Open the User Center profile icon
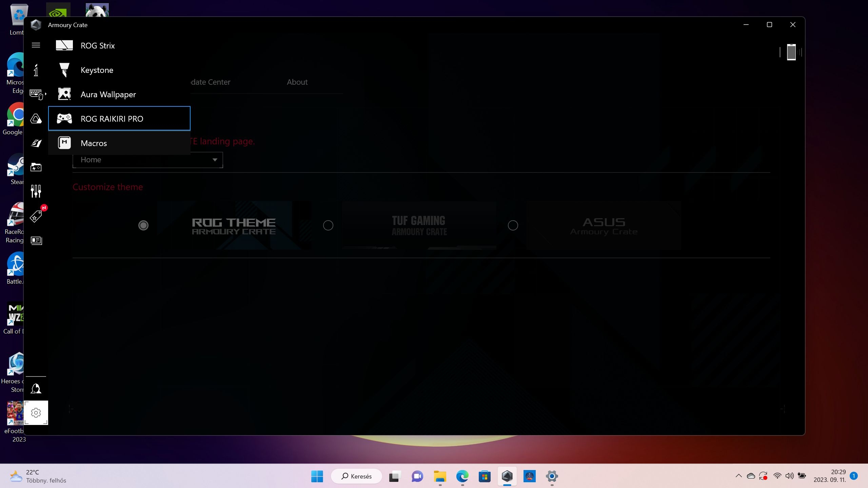Screen dimensions: 868x488 click(x=36, y=388)
